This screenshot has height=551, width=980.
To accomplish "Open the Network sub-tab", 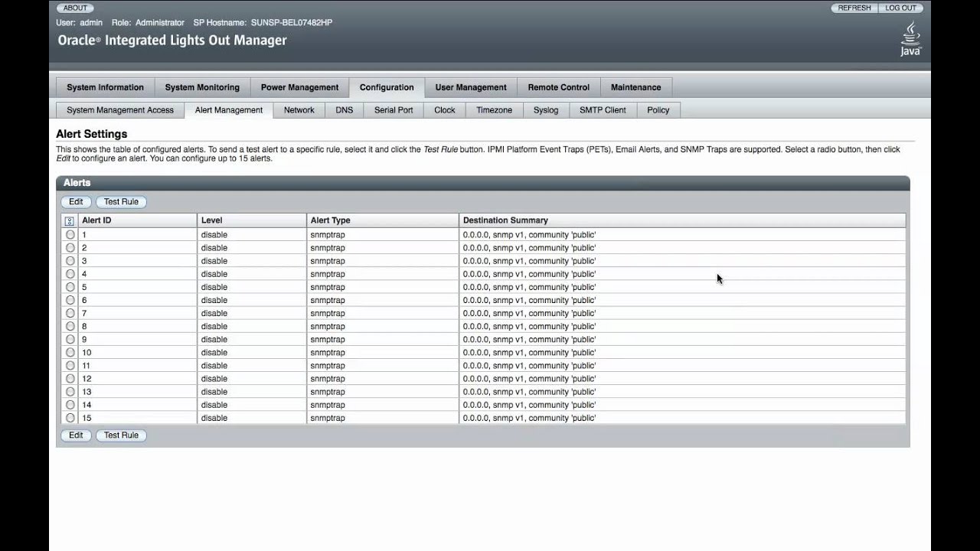I will (299, 110).
